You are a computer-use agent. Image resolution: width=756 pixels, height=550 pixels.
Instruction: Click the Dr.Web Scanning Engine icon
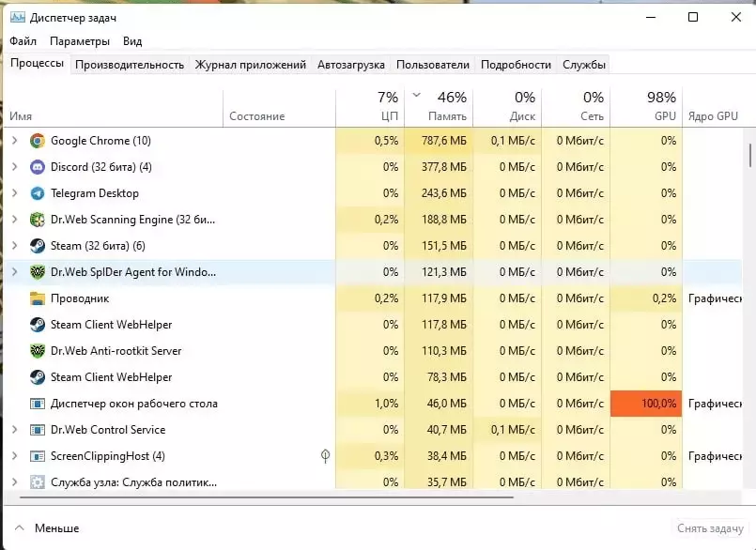[38, 220]
